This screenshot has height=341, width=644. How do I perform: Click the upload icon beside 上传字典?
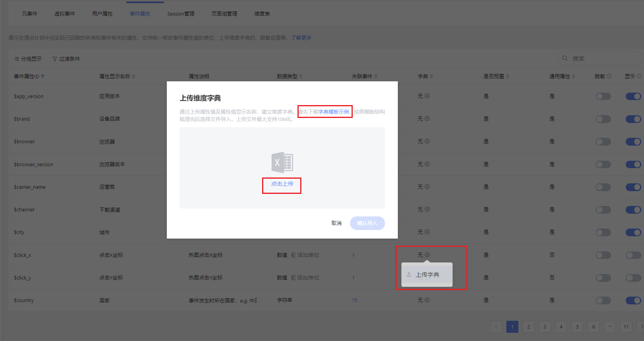tap(409, 275)
